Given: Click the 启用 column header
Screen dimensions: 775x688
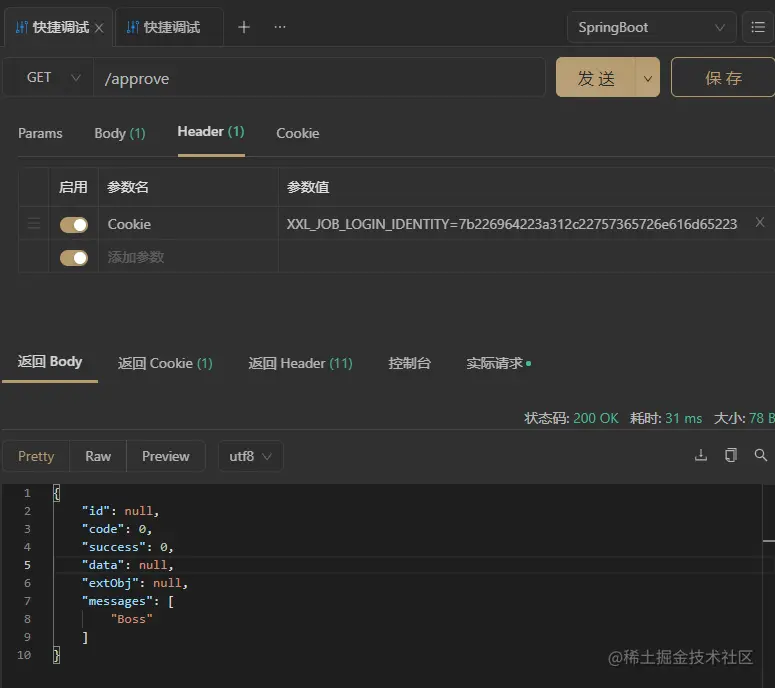Looking at the screenshot, I should [x=73, y=187].
